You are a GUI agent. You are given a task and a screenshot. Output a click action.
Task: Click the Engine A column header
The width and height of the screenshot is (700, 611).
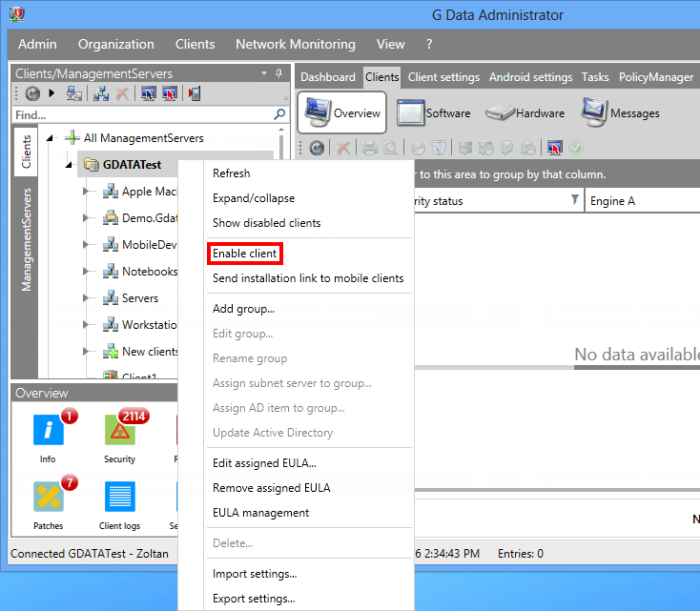click(642, 201)
